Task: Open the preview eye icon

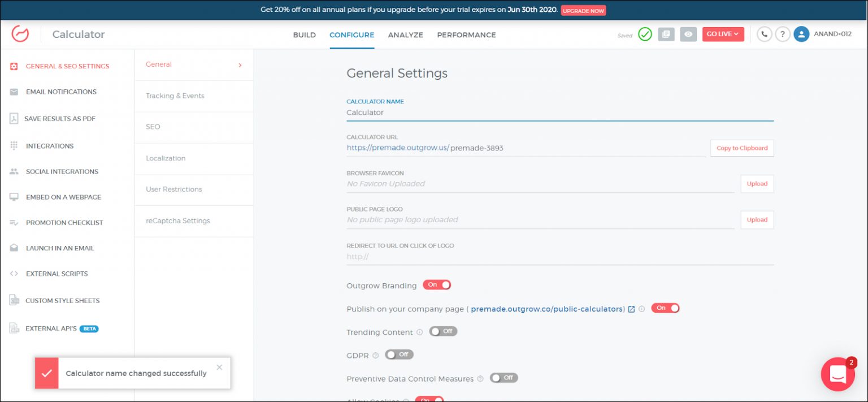Action: (x=688, y=34)
